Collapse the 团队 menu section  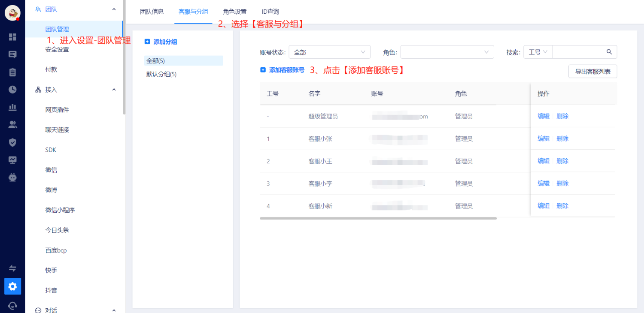114,9
